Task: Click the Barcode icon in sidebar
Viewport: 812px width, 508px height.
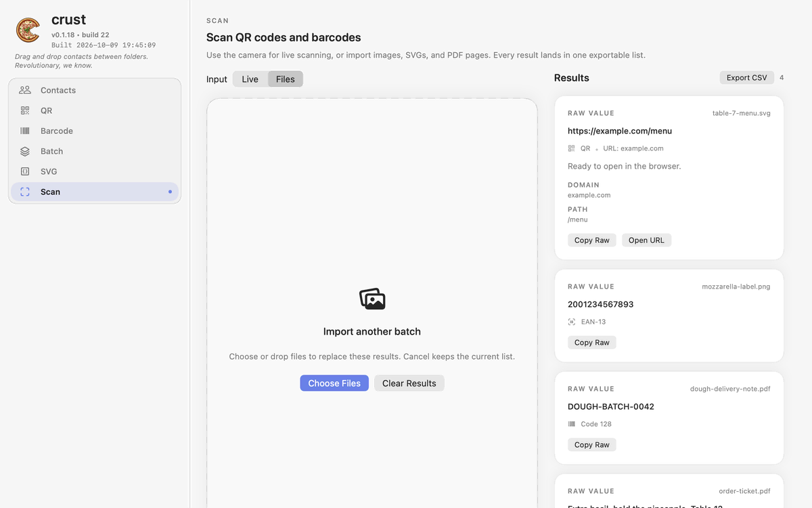Action: click(x=25, y=131)
